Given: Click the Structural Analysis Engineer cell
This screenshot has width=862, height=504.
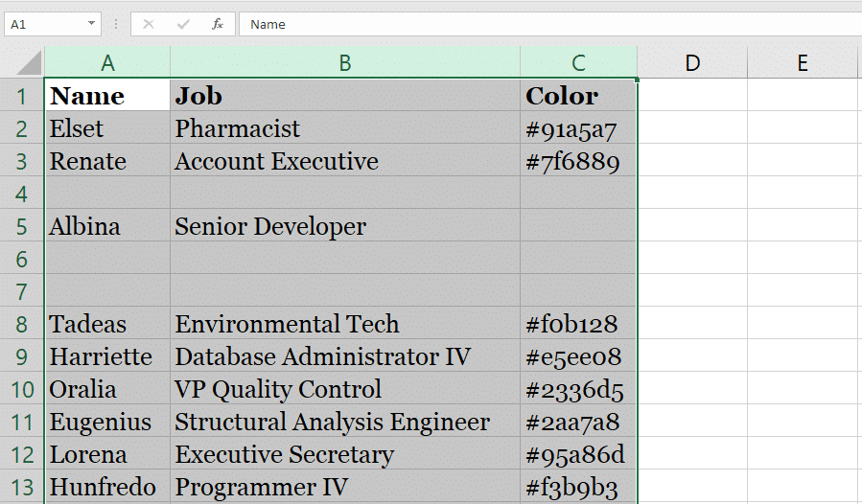Looking at the screenshot, I should (x=345, y=422).
